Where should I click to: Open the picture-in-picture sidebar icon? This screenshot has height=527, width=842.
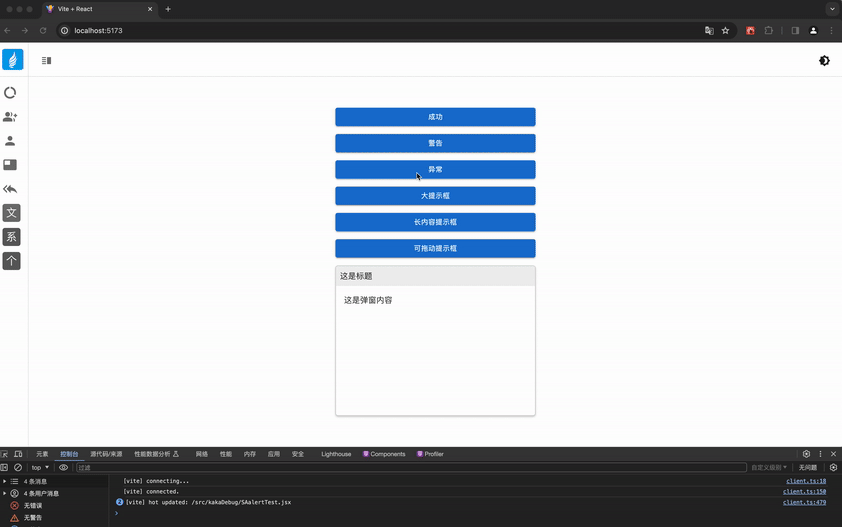[10, 164]
